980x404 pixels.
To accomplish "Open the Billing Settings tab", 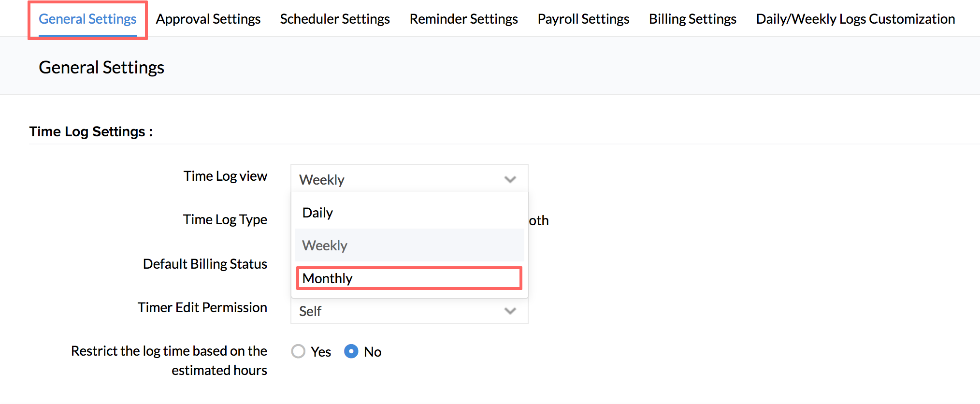I will coord(692,19).
